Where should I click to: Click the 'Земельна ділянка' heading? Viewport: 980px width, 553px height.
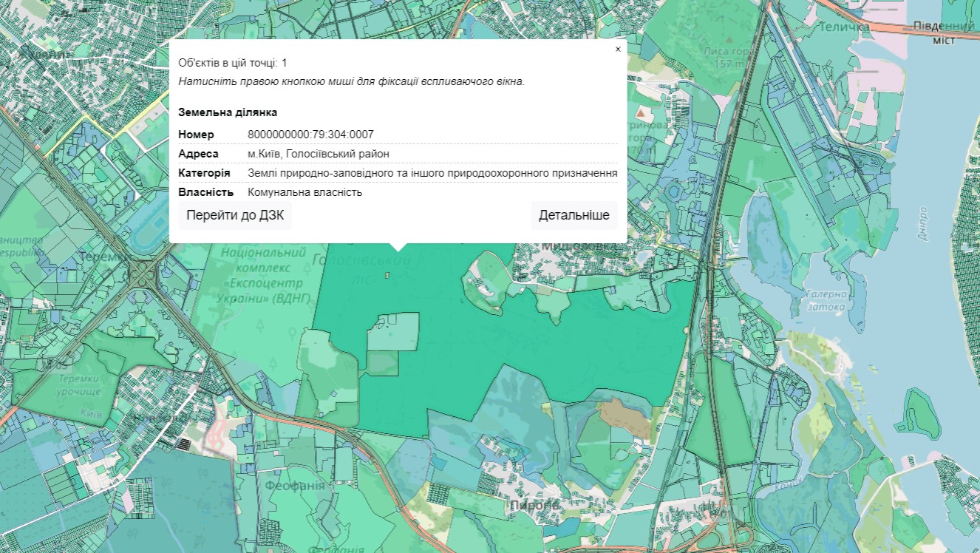point(228,112)
